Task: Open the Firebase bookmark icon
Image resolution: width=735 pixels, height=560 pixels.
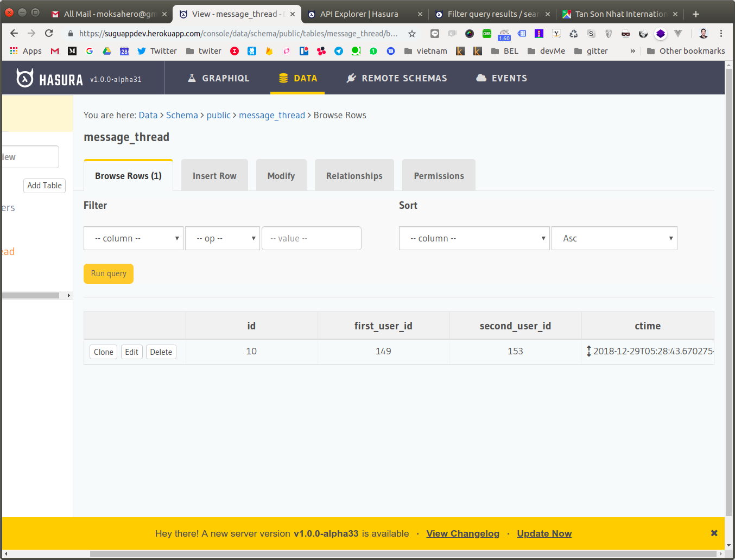Action: [269, 50]
